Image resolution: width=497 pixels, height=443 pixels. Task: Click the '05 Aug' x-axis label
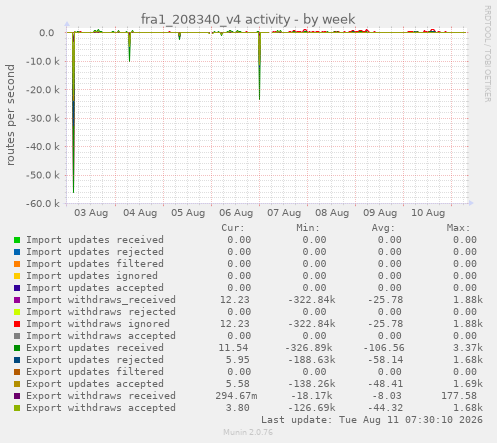[188, 213]
